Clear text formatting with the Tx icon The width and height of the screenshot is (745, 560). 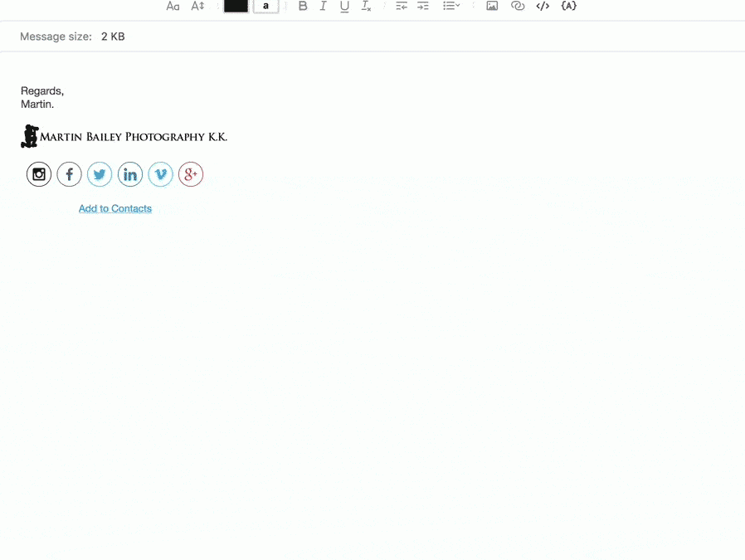click(366, 6)
